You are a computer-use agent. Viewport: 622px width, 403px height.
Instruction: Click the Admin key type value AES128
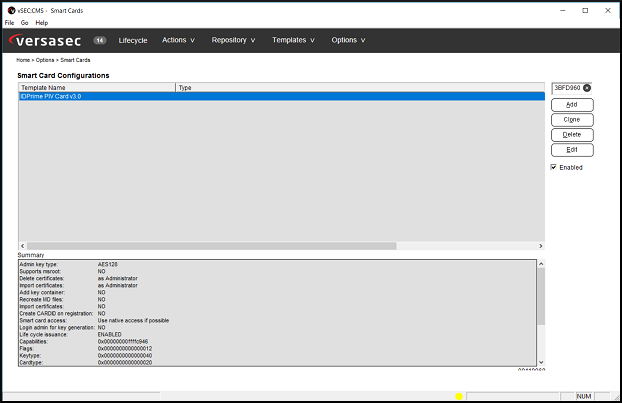point(108,264)
